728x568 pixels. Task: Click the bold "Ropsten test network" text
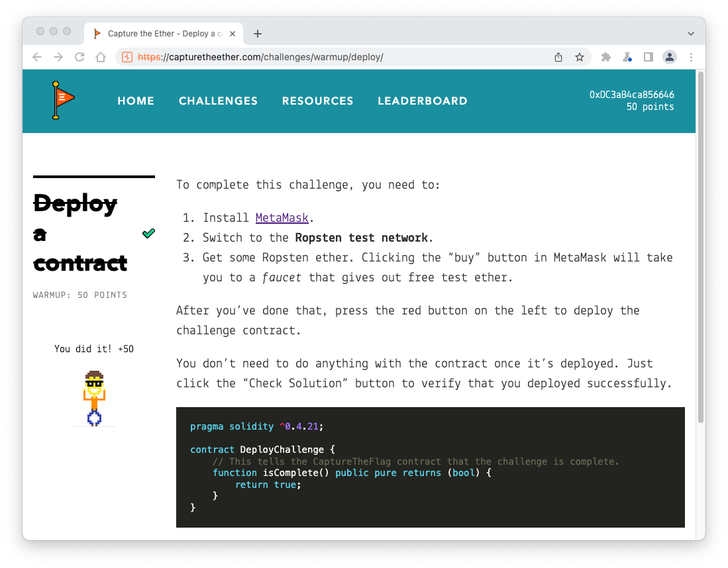click(361, 238)
